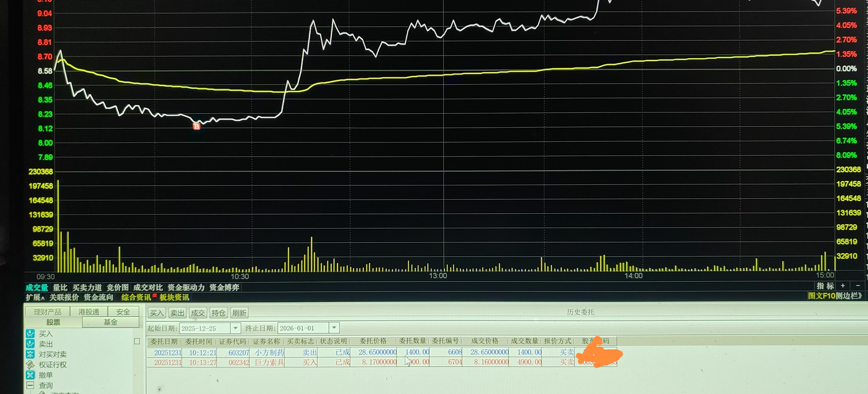This screenshot has width=868, height=394.
Task: Open the 终止日期 date dropdown
Action: (334, 328)
